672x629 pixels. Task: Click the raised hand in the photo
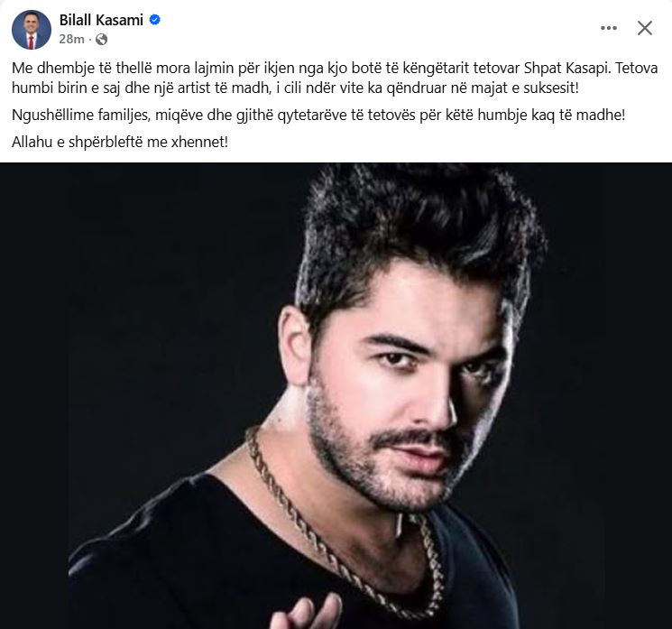pyautogui.click(x=307, y=612)
